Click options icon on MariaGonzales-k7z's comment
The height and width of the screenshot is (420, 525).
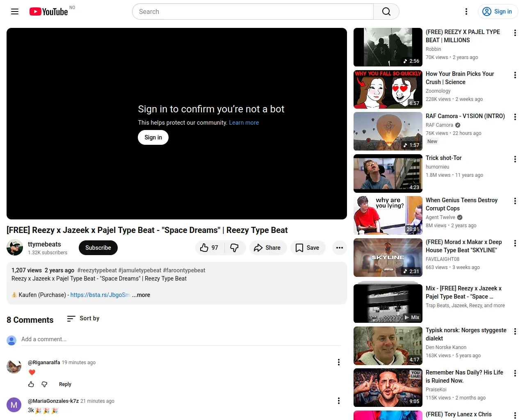pos(339,401)
